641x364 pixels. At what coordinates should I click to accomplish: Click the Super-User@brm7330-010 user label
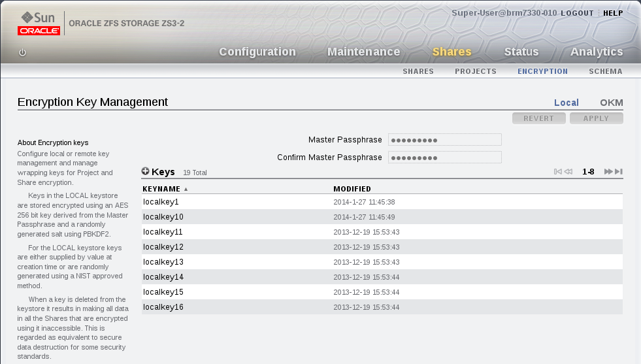[504, 12]
